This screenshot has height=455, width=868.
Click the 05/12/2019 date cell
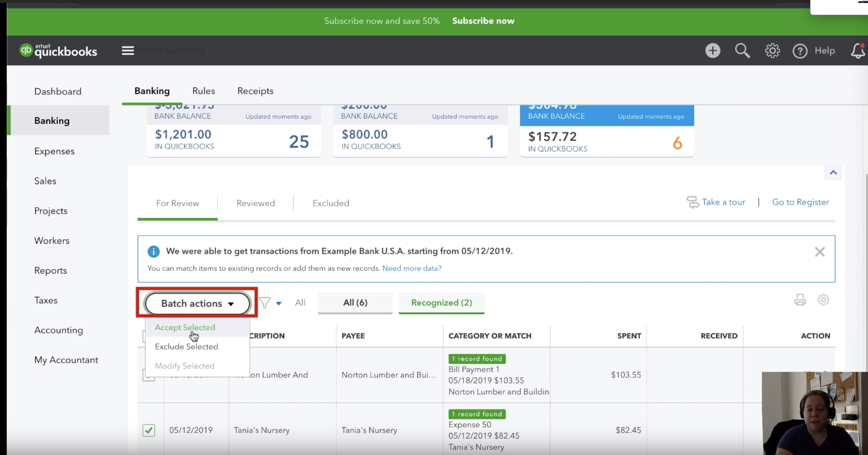(191, 430)
